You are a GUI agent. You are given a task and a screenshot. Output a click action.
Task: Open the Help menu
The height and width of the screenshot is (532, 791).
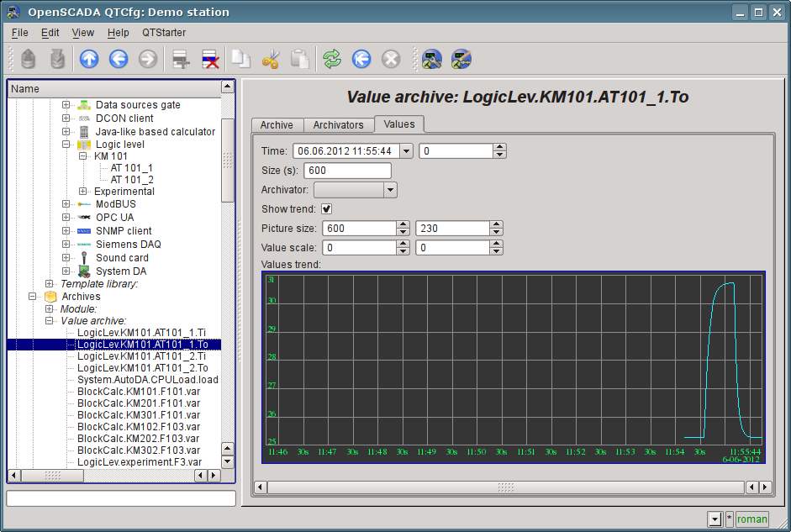(x=118, y=33)
